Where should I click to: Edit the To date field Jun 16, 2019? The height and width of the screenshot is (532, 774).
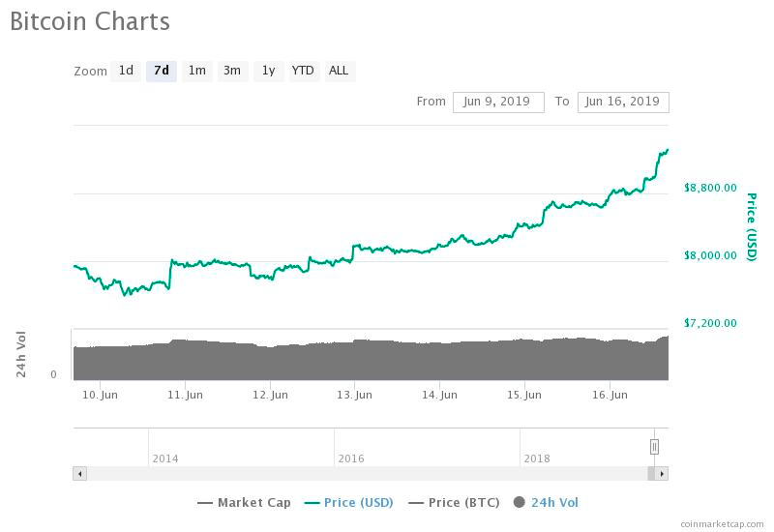[x=623, y=103]
